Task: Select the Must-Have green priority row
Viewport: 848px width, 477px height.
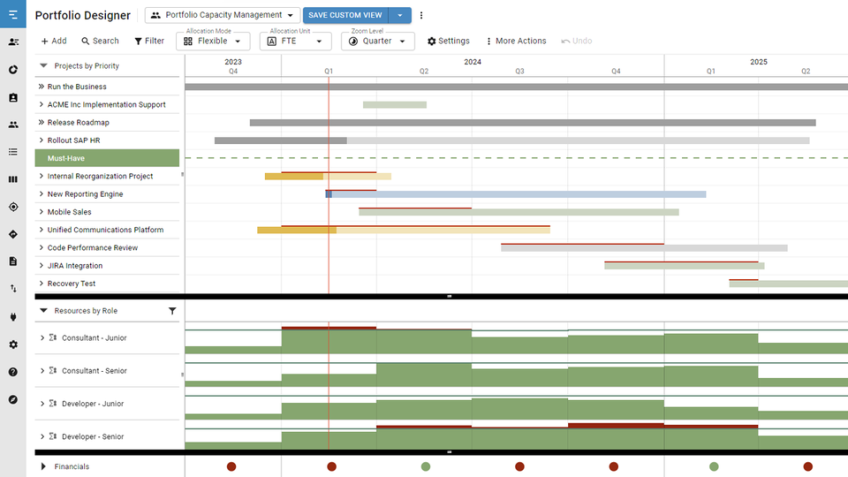Action: click(x=107, y=158)
